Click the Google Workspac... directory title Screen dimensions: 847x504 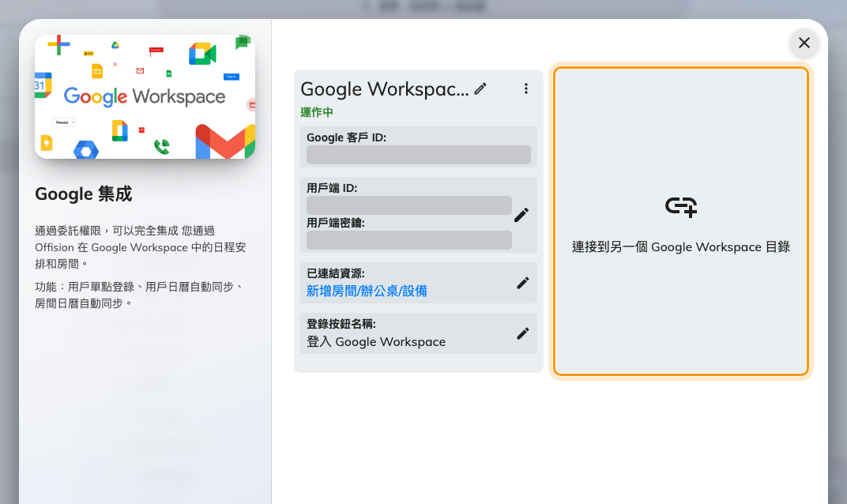click(385, 89)
